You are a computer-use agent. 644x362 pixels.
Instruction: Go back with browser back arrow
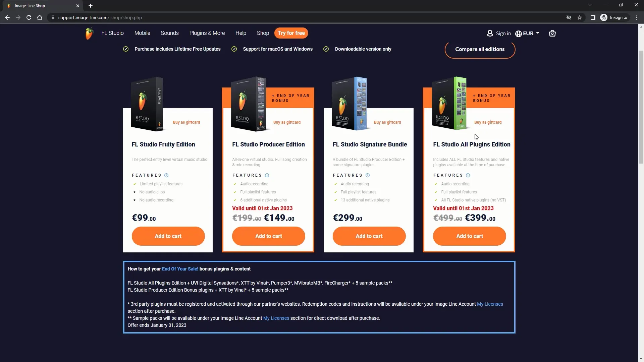(7, 17)
